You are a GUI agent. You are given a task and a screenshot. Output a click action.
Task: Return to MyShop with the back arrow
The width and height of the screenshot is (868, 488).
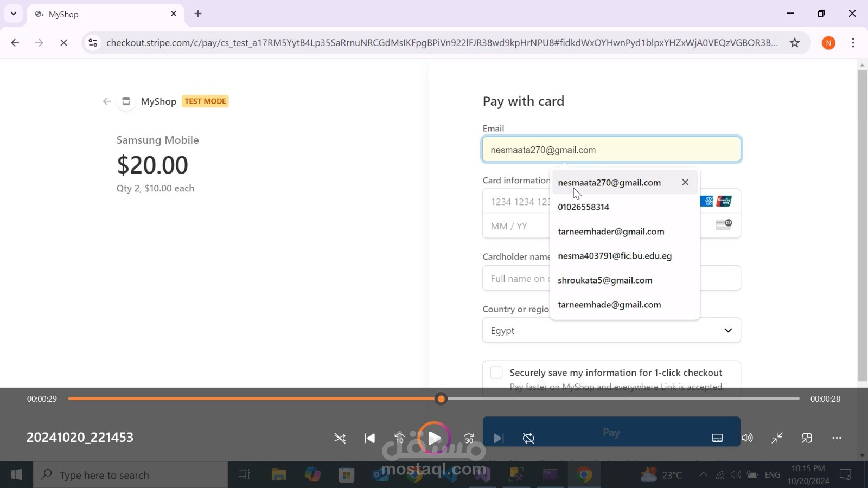coord(107,101)
